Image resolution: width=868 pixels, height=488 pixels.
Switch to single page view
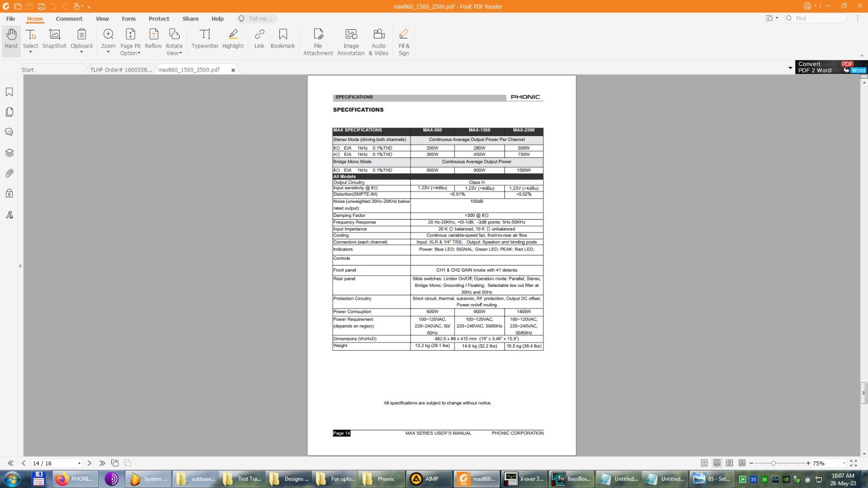pyautogui.click(x=704, y=463)
